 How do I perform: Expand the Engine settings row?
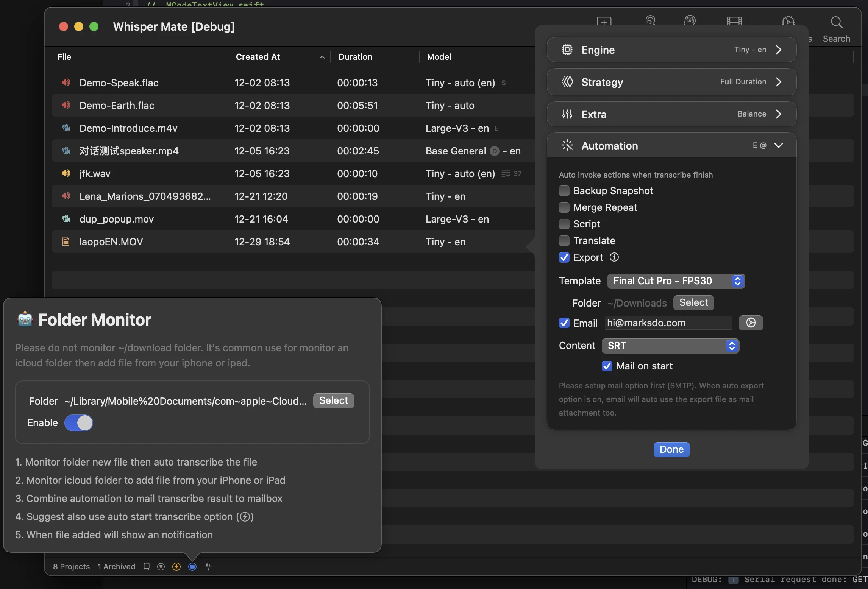[671, 50]
